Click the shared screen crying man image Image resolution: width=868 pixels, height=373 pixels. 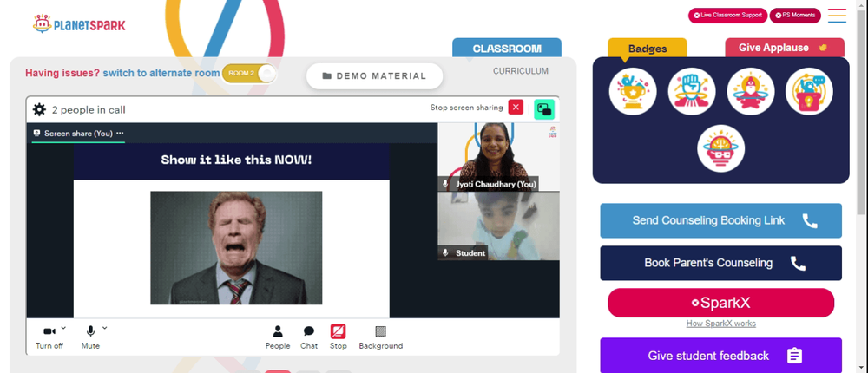click(x=236, y=248)
